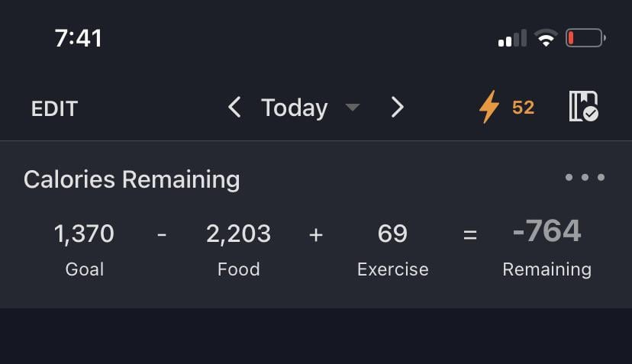Image resolution: width=632 pixels, height=364 pixels.
Task: Tap the 7:41 clock time
Action: pos(79,38)
